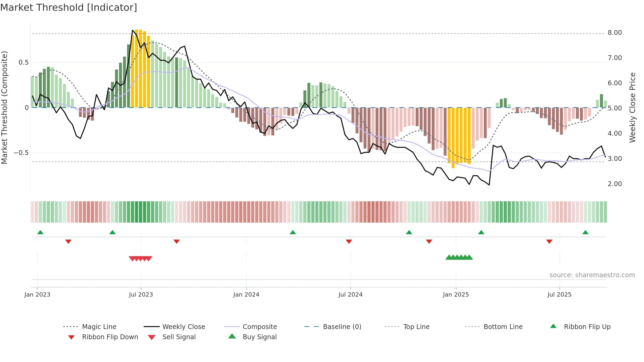Click the 7.00 price axis label
This screenshot has height=362, width=644.
(615, 58)
